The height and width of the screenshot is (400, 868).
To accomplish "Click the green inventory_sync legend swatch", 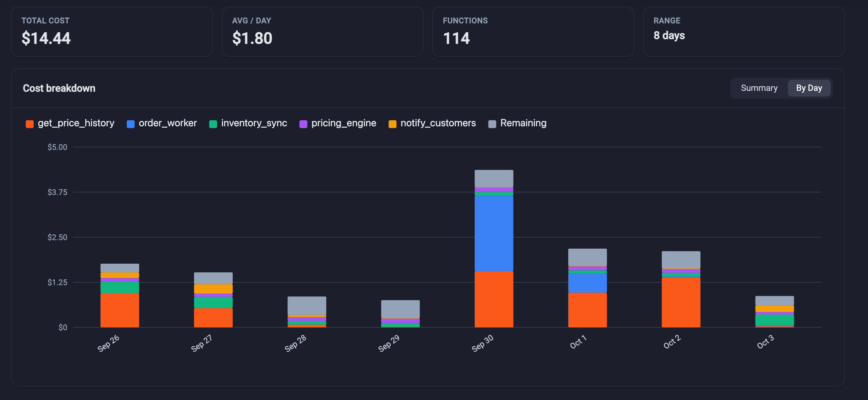I will (213, 124).
